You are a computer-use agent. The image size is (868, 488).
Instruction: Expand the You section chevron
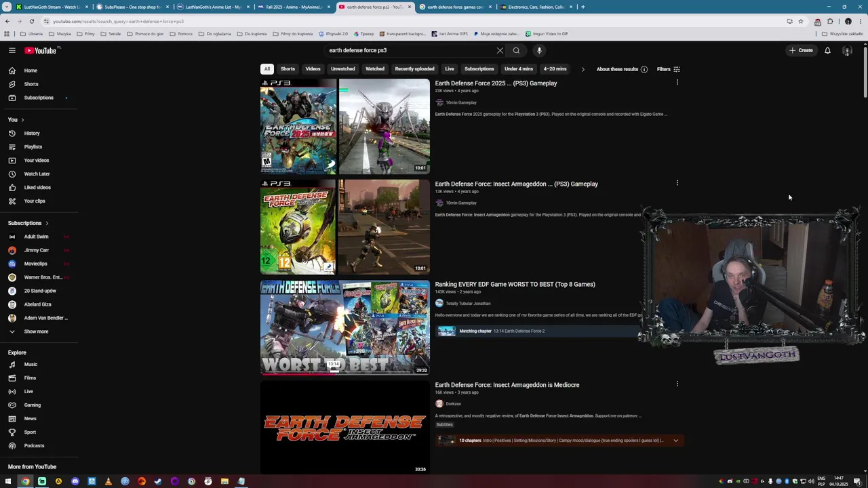tap(22, 120)
